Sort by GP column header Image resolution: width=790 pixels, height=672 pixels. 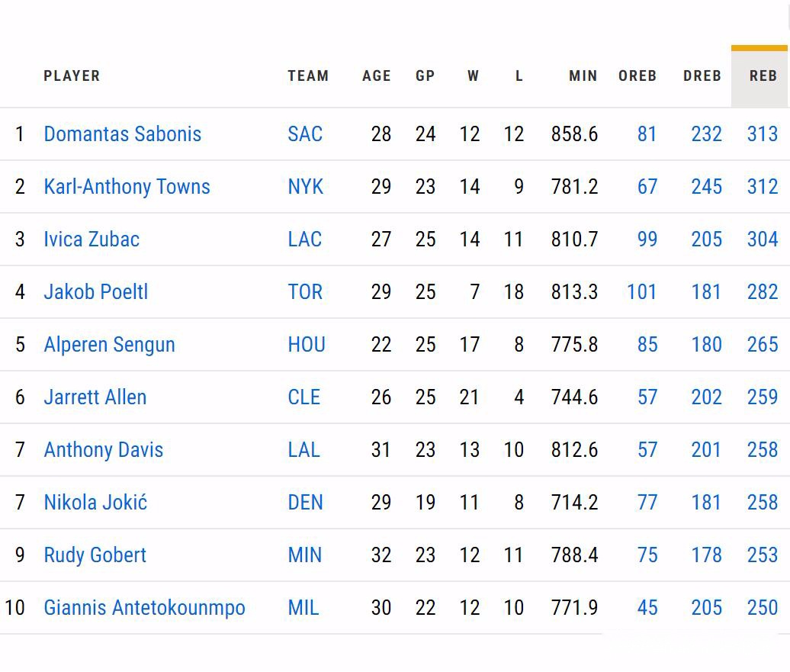(x=425, y=76)
